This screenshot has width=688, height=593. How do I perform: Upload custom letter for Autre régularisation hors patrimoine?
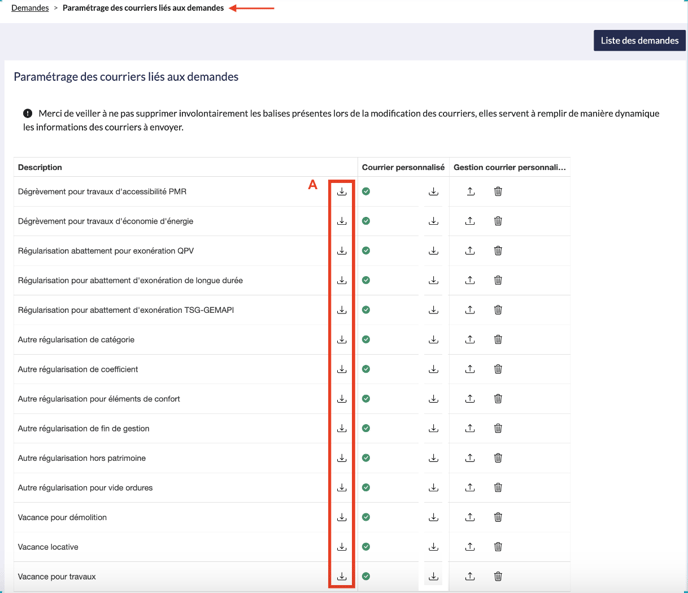(x=470, y=458)
